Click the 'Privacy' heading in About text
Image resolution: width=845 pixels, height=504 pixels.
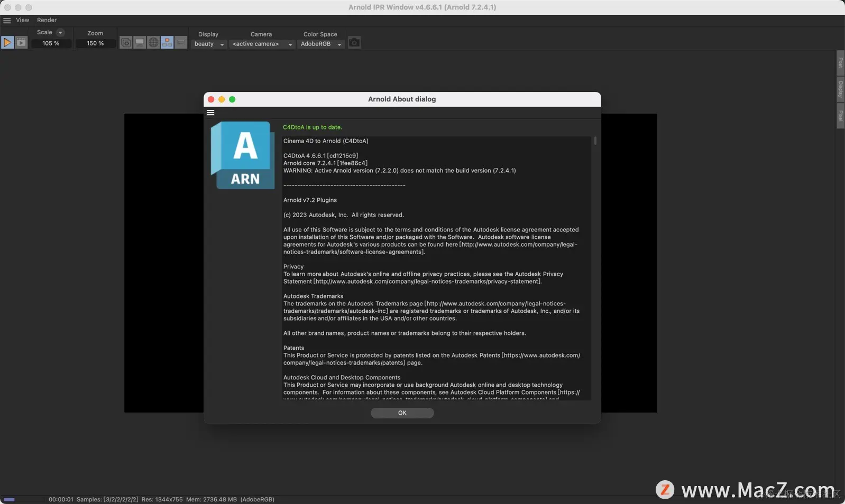[x=293, y=267]
